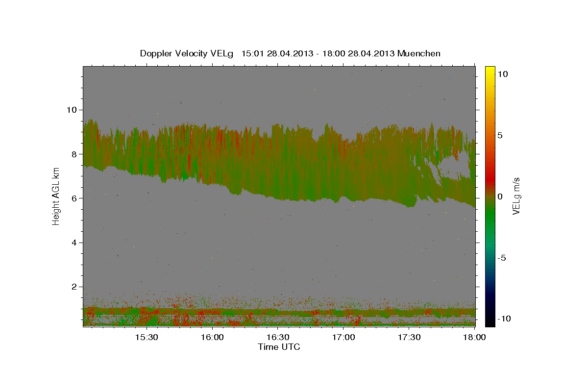The width and height of the screenshot is (588, 392).
Task: Click the colorbar label '0'
Action: (501, 196)
